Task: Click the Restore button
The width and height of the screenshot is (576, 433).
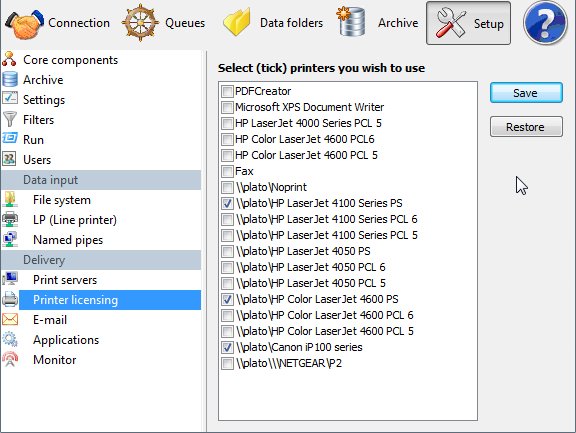Action: pos(526,127)
